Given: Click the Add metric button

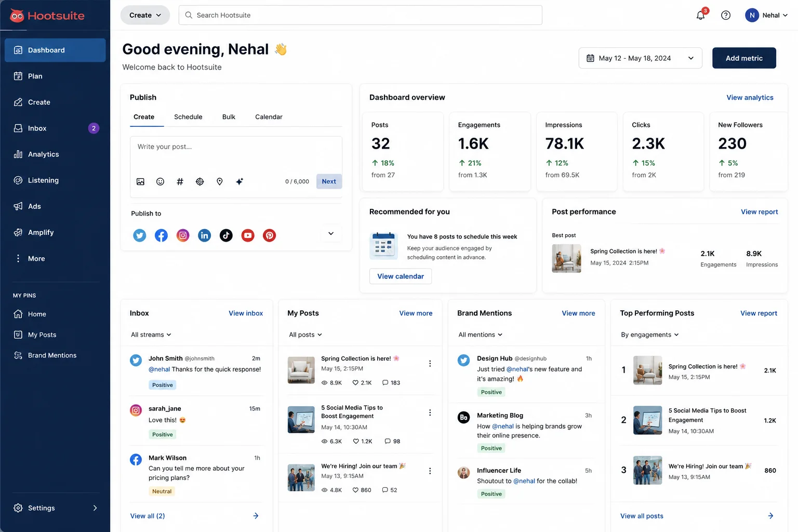Looking at the screenshot, I should pyautogui.click(x=744, y=58).
